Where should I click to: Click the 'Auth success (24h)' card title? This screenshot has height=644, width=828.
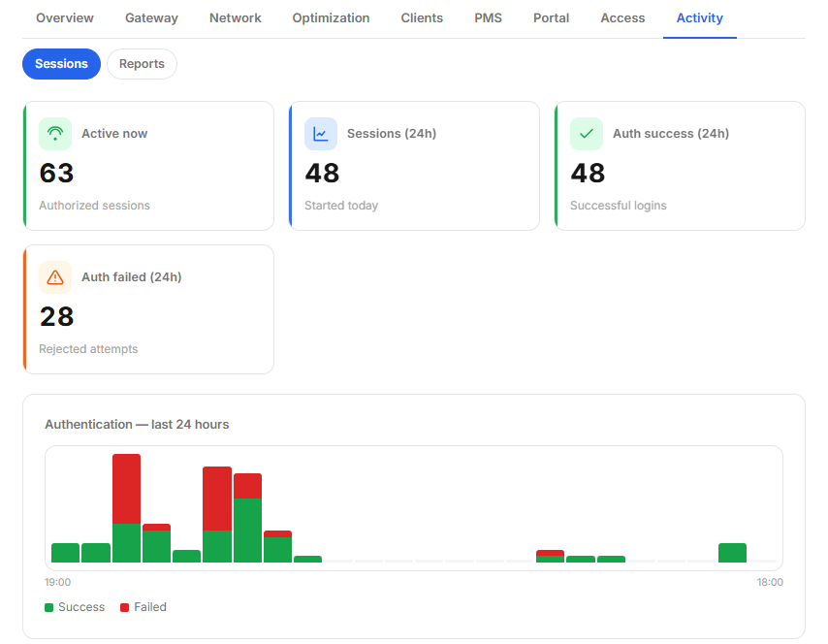click(671, 134)
